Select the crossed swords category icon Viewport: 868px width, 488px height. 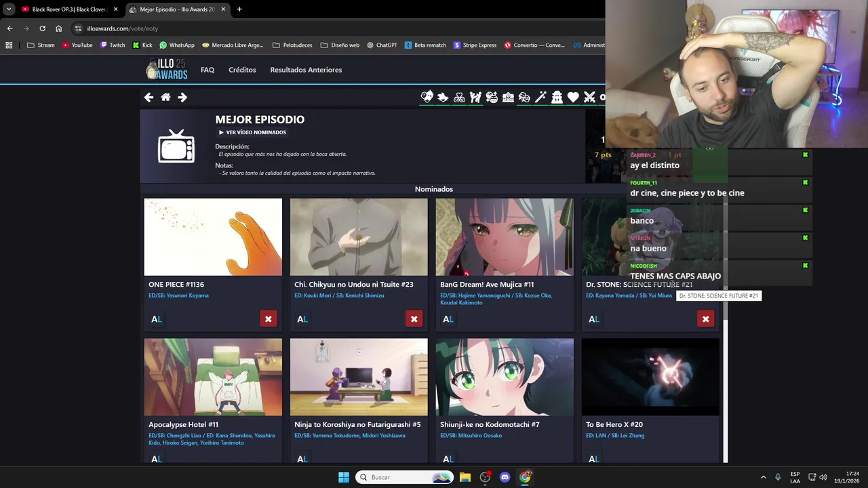(x=589, y=98)
